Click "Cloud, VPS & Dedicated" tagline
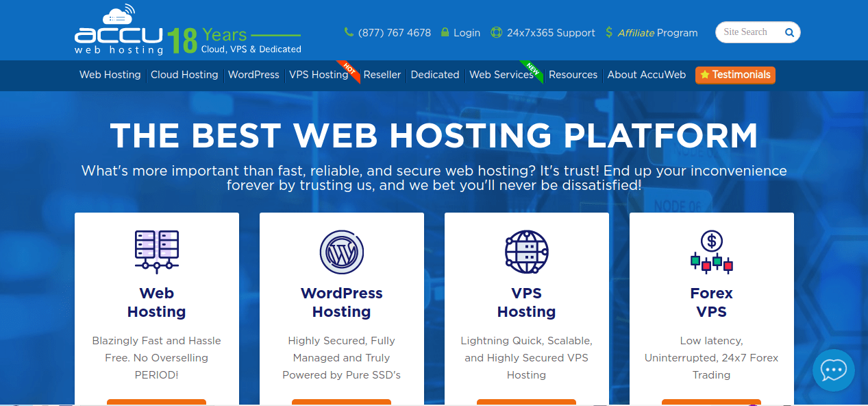 [251, 49]
